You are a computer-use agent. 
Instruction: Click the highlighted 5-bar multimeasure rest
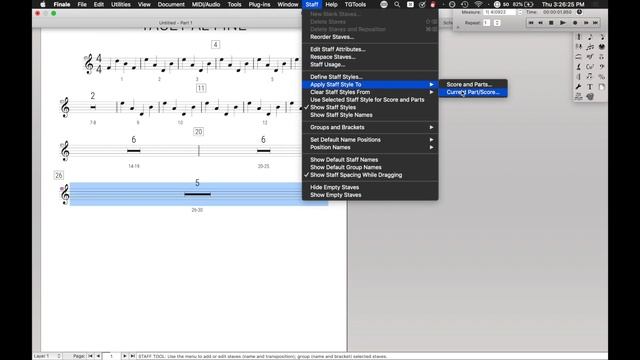[x=198, y=194]
